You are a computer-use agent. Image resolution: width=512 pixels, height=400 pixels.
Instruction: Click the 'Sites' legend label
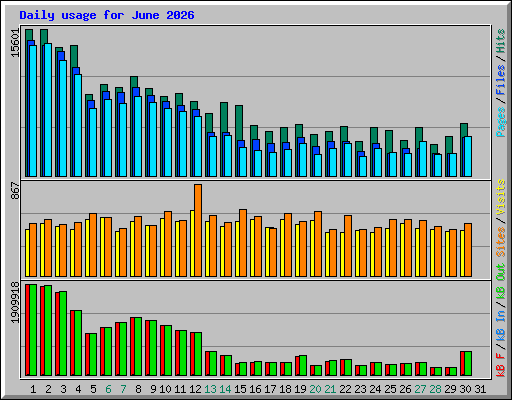(x=500, y=242)
